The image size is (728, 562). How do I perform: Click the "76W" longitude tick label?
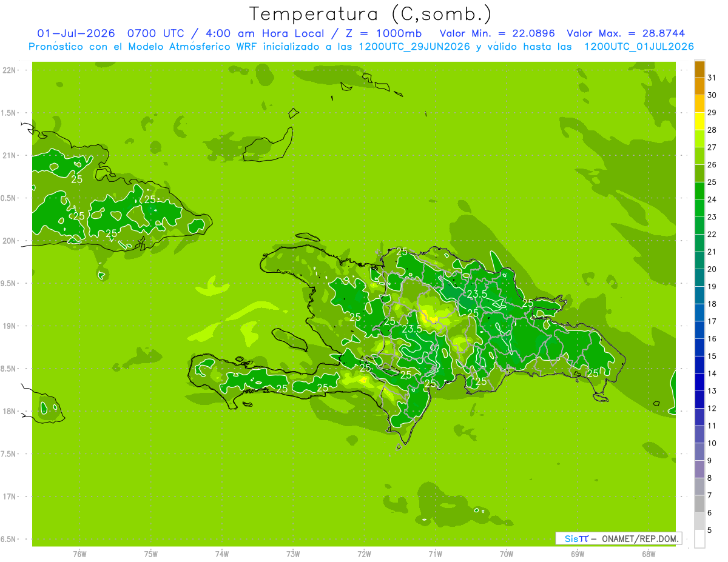tap(79, 554)
